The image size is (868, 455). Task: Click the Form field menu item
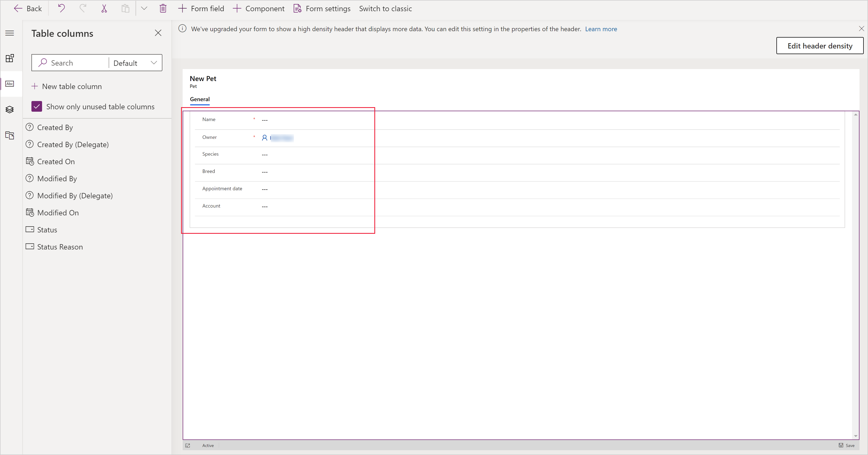pos(202,9)
